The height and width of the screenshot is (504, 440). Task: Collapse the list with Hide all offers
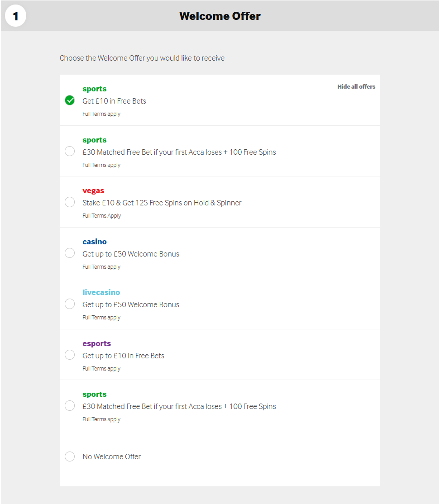[356, 86]
